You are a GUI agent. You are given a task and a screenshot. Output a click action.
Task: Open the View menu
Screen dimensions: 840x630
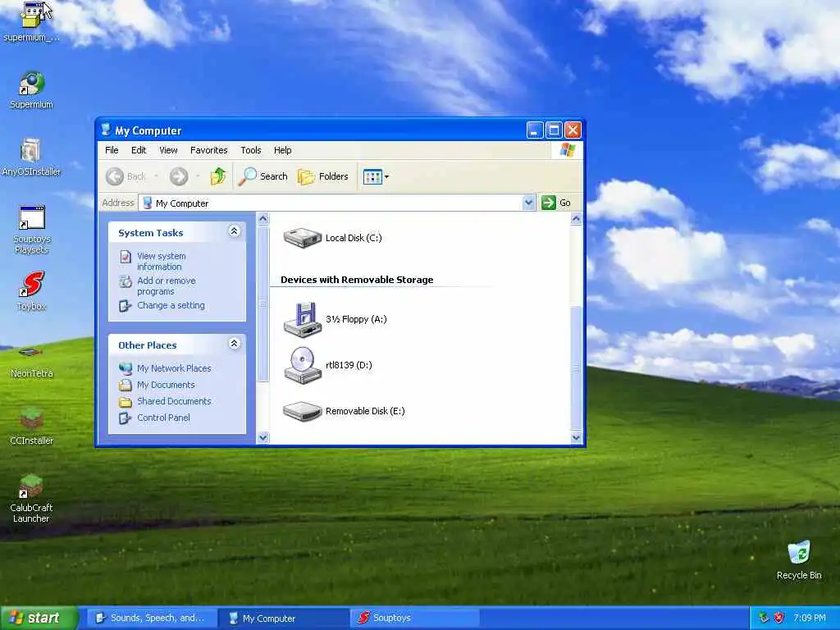click(168, 150)
